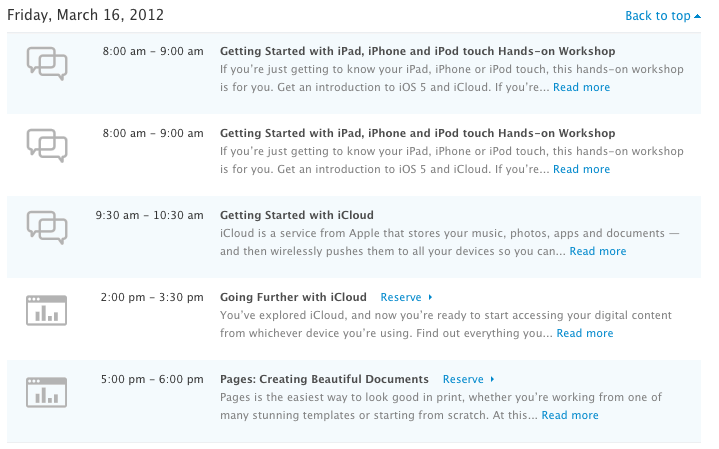The width and height of the screenshot is (719, 449).
Task: Read more about Getting Started with iCloud
Action: (x=598, y=251)
